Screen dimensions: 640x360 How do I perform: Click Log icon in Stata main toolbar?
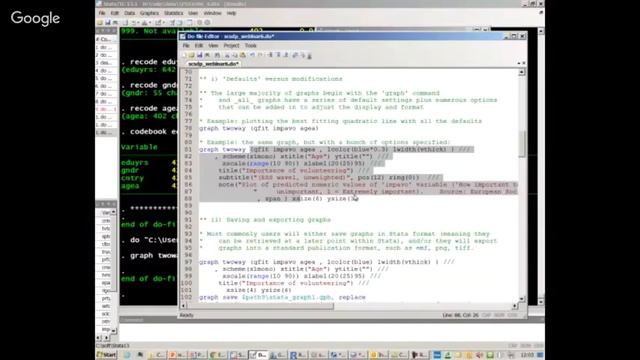126,22
